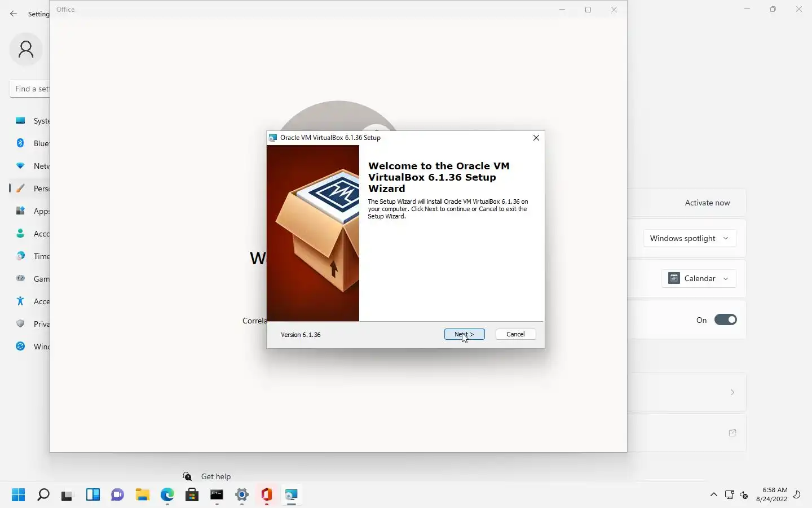Open taskbar Search
Screen dimensions: 812x508
43,495
